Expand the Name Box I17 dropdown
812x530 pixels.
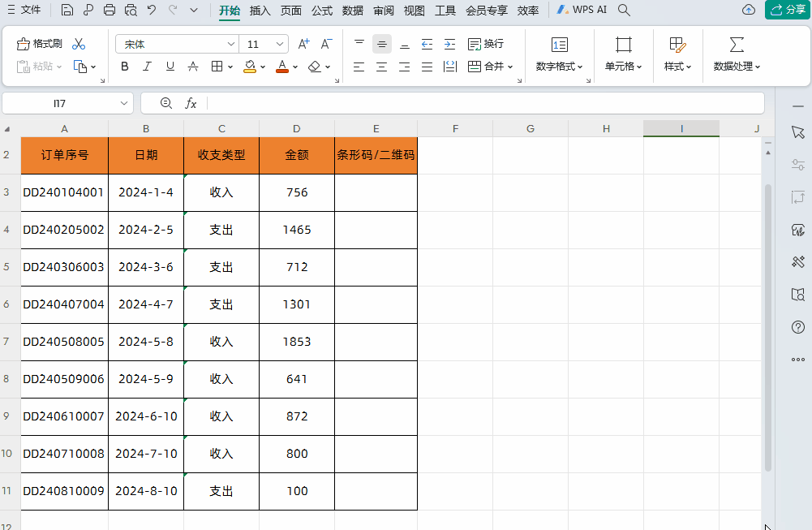[x=124, y=103]
